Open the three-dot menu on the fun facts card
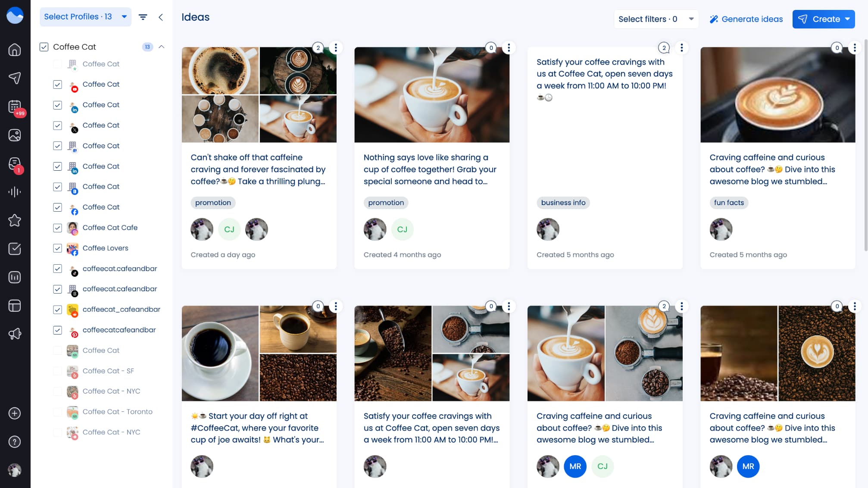Screen dimensions: 868x488 (x=855, y=48)
